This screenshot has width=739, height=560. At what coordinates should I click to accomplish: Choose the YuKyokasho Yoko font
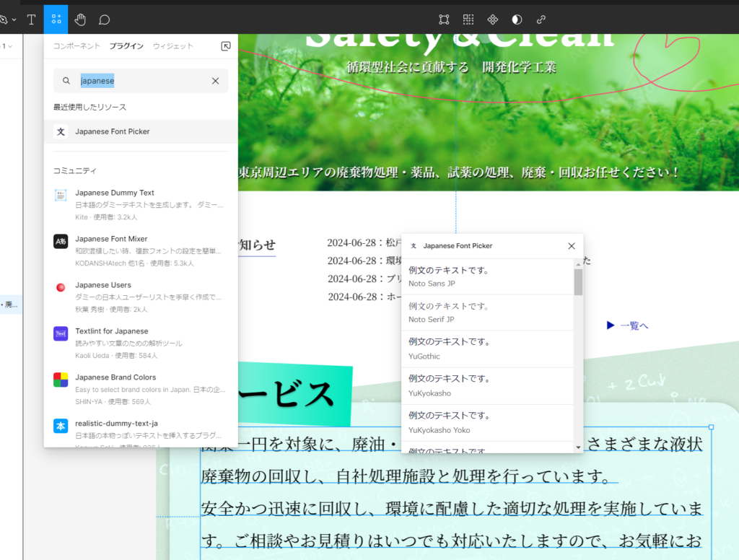tap(487, 423)
